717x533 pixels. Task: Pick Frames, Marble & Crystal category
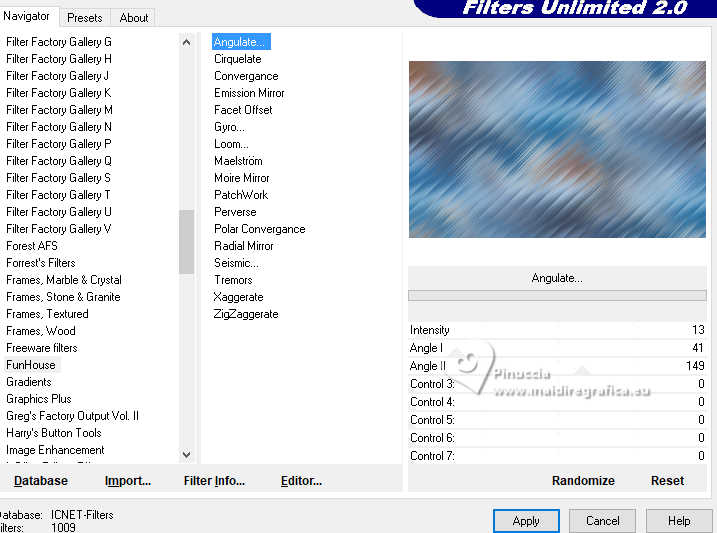[64, 280]
